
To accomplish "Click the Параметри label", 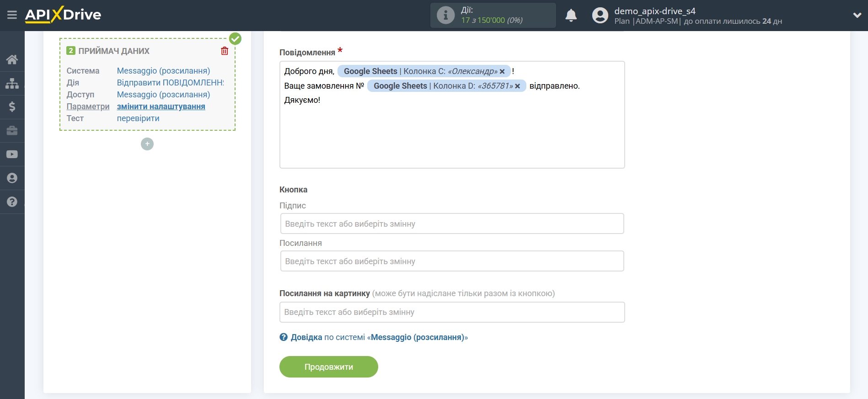I will click(88, 106).
